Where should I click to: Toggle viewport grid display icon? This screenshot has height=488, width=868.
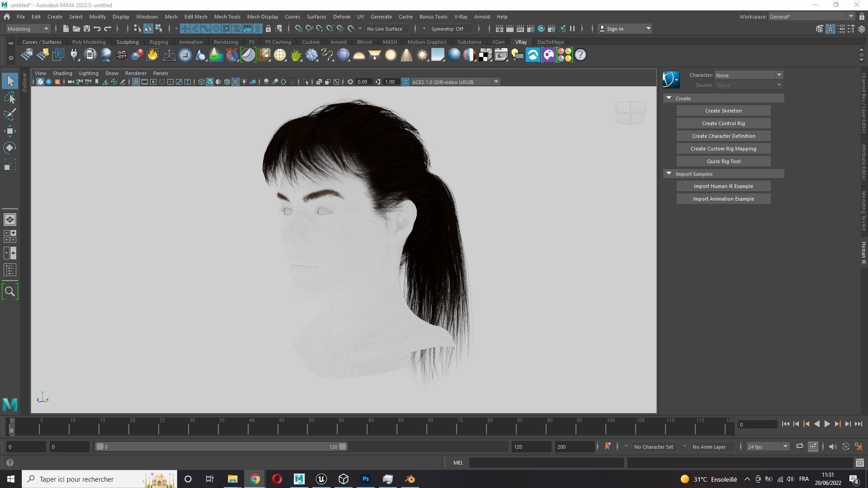pos(136,82)
